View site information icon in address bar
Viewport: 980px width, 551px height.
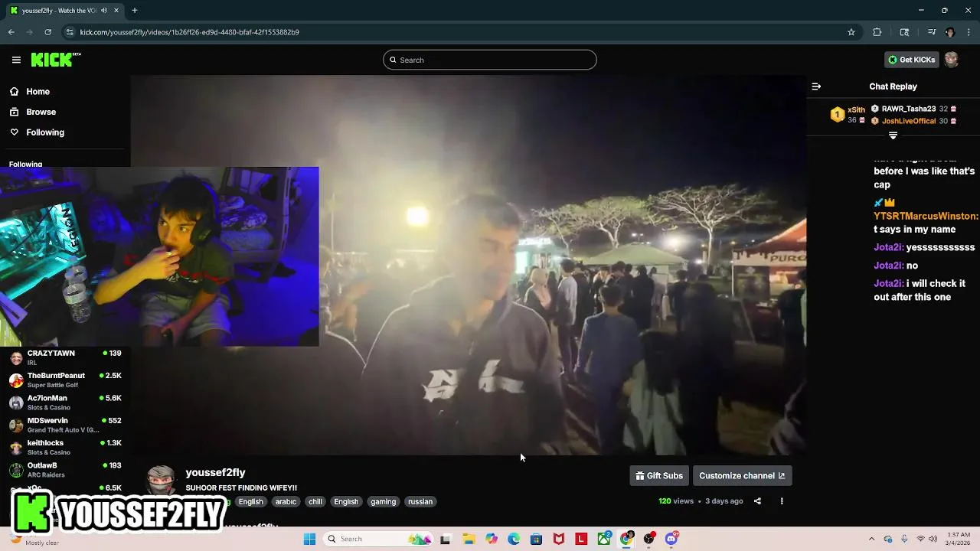(x=70, y=32)
